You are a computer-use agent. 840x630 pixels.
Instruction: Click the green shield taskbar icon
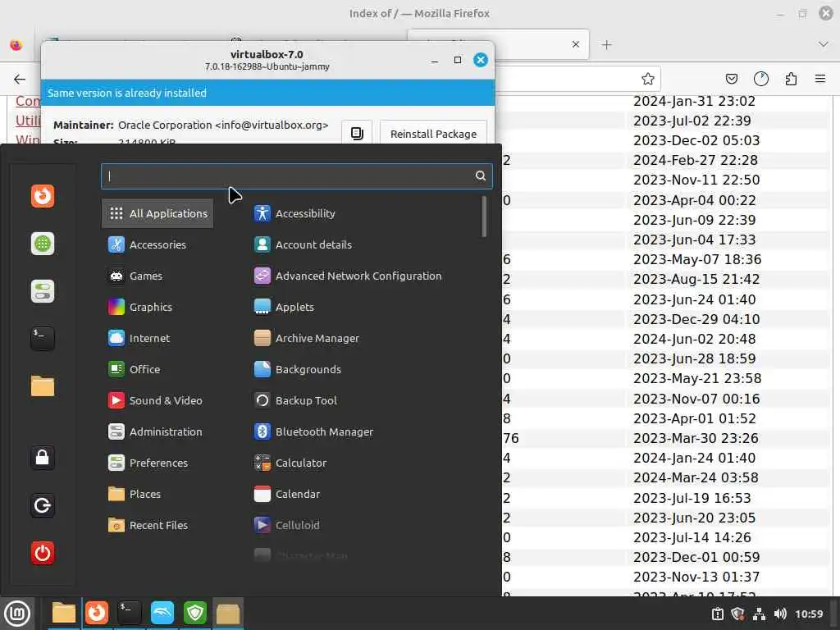coord(195,613)
